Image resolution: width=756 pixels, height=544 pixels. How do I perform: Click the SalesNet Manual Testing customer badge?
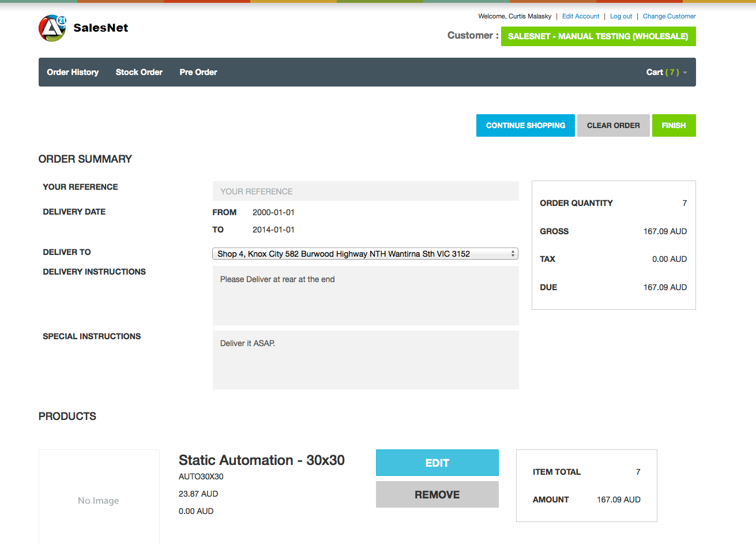click(598, 36)
